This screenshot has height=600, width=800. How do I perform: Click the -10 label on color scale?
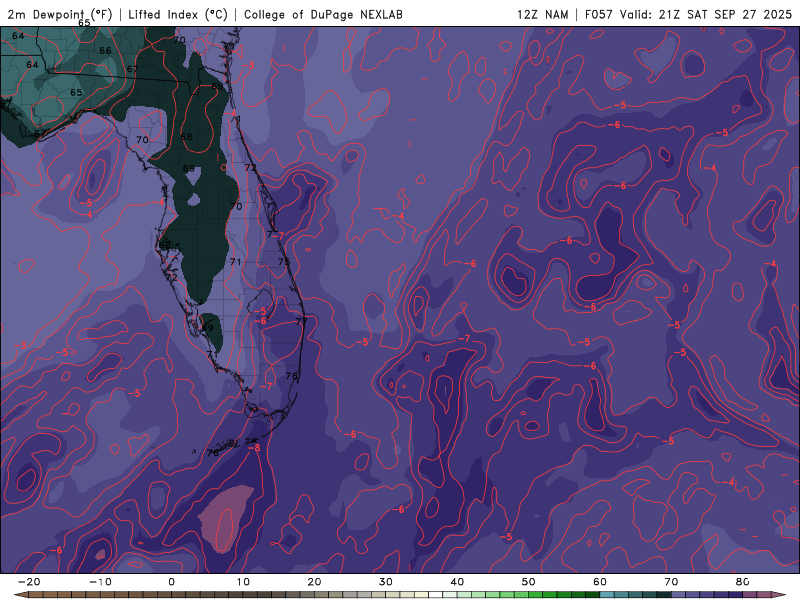pyautogui.click(x=100, y=582)
